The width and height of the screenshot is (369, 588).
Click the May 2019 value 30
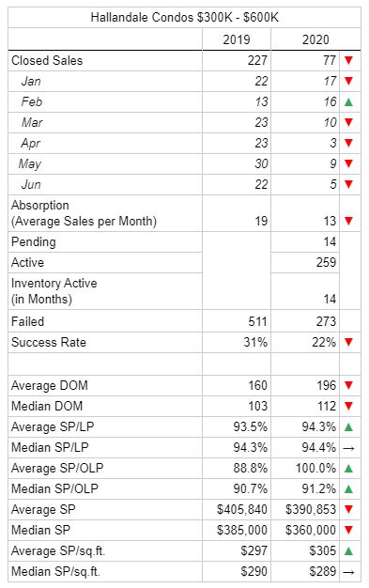261,163
